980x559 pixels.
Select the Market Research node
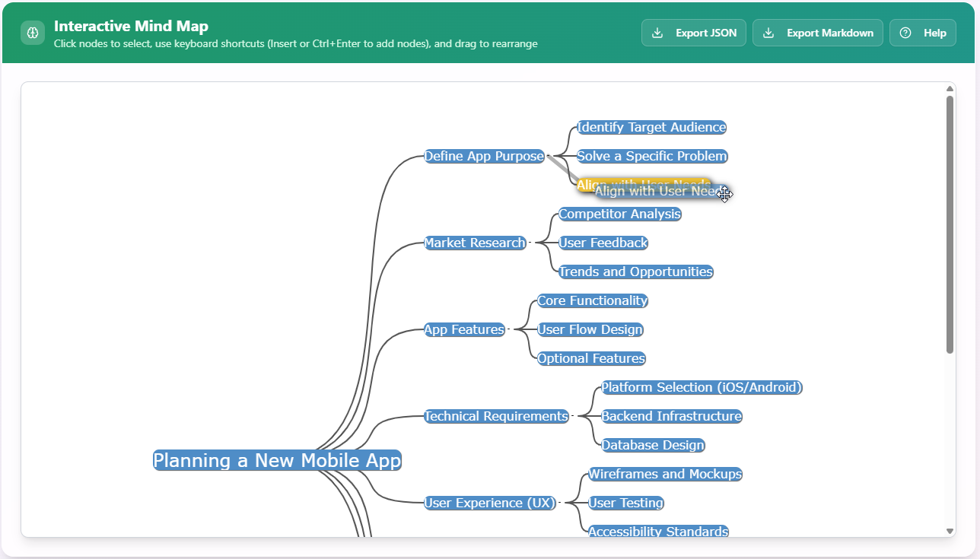(474, 243)
